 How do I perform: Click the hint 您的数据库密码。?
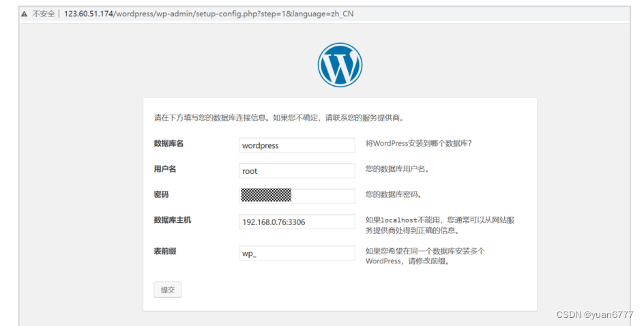click(394, 194)
